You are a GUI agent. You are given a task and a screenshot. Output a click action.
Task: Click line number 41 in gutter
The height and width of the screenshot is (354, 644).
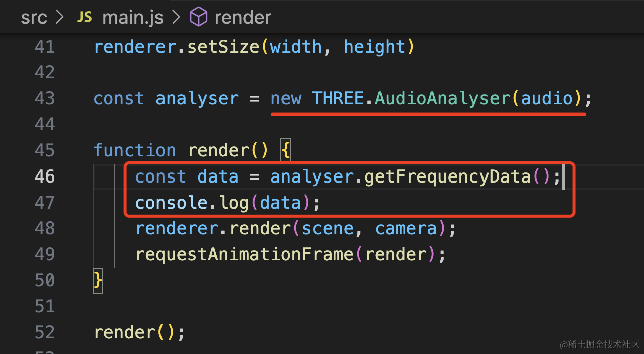pyautogui.click(x=45, y=47)
